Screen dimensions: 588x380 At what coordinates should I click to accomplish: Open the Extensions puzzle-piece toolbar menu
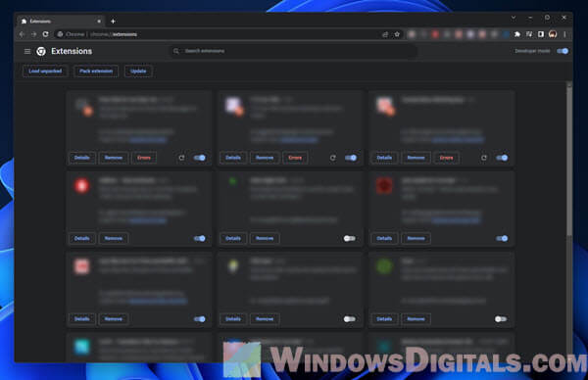pyautogui.click(x=517, y=34)
